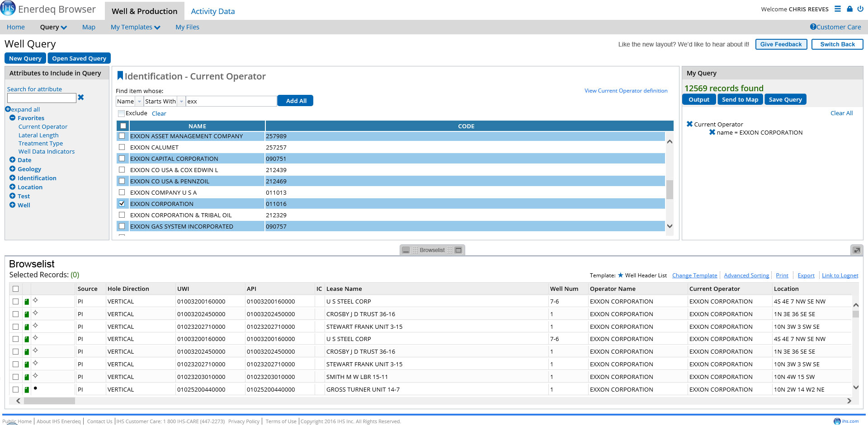Check EXXON ASSET MANAGEMENT COMPANY
Image resolution: width=868 pixels, height=425 pixels.
(x=122, y=136)
